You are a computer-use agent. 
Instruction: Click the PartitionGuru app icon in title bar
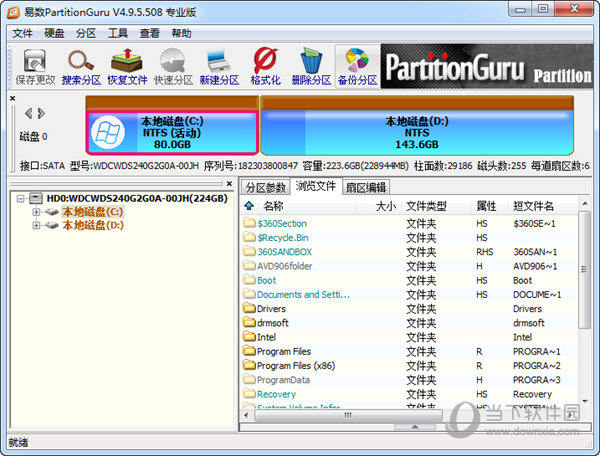(x=14, y=12)
